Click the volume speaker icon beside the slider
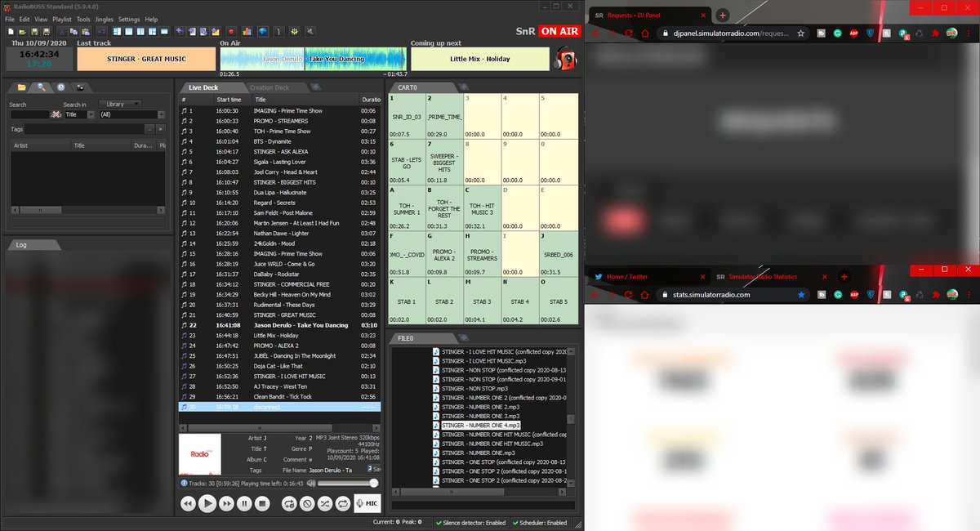Screen dimensions: 980x531 click(x=311, y=483)
